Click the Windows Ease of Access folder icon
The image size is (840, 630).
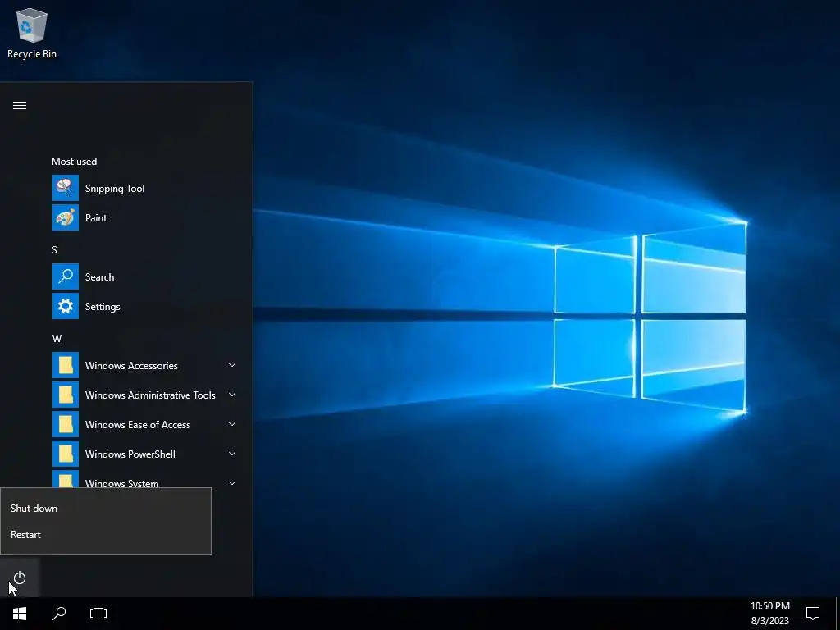[66, 424]
